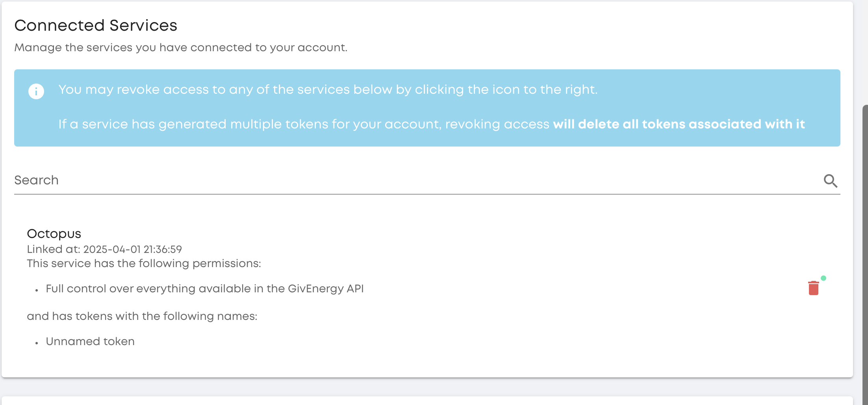Click the bullet before Full control permission

click(x=37, y=290)
